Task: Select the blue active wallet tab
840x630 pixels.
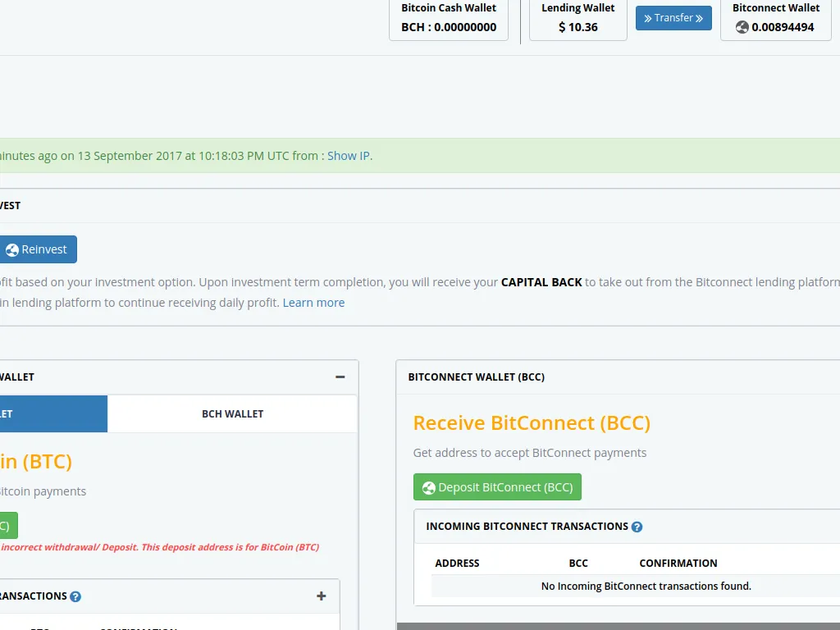Action: (53, 413)
